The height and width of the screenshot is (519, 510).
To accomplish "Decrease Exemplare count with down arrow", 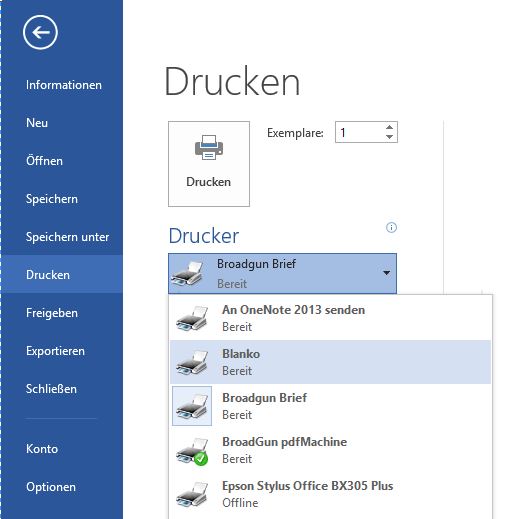I will (x=389, y=137).
